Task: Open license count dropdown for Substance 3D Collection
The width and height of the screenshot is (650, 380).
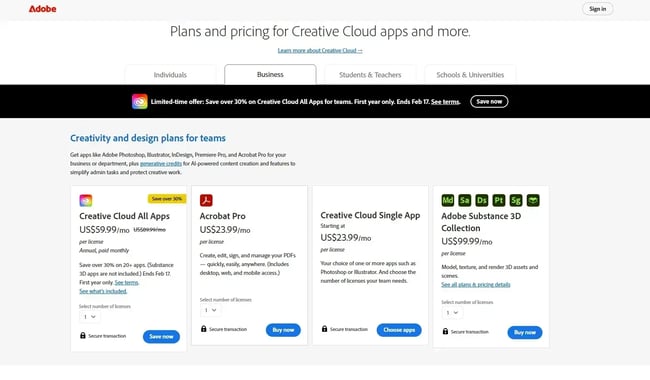Action: pos(452,312)
